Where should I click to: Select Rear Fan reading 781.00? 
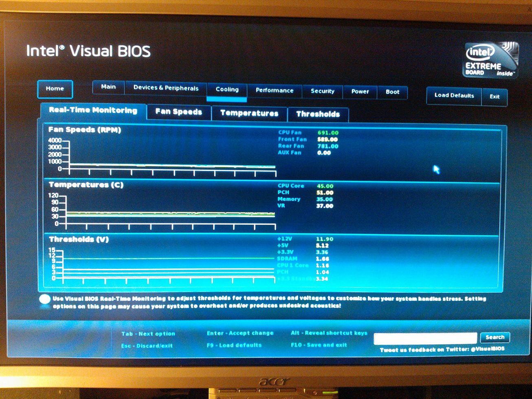[328, 146]
